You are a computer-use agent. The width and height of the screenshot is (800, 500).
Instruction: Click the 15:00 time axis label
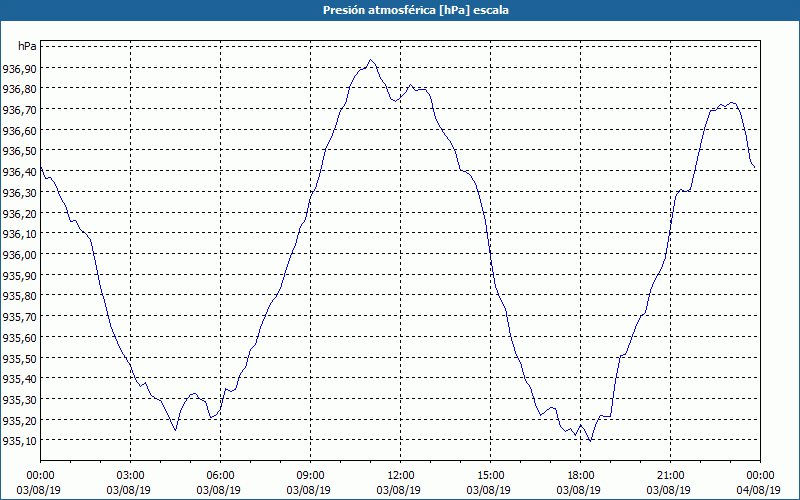click(490, 476)
